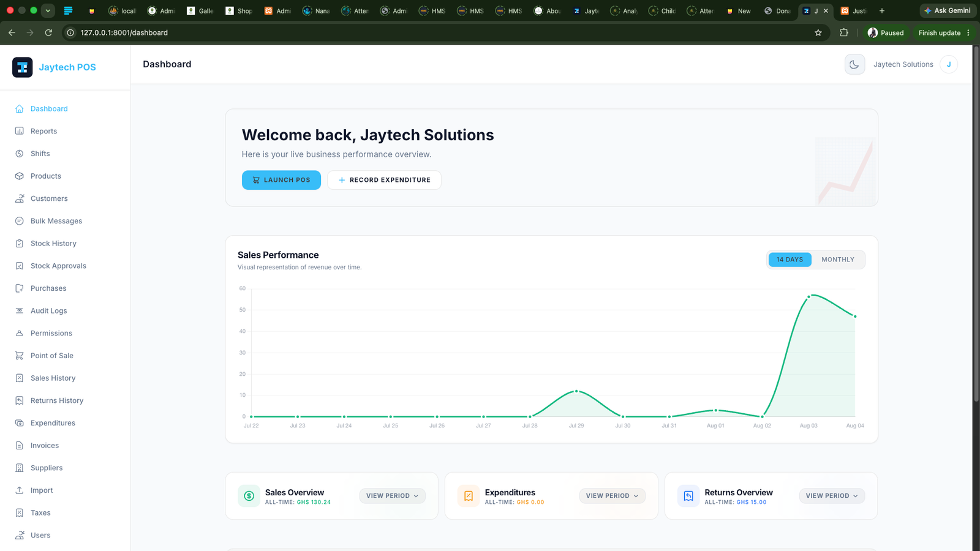The height and width of the screenshot is (551, 980).
Task: Click the Jaytech POS logo icon
Action: 22,67
